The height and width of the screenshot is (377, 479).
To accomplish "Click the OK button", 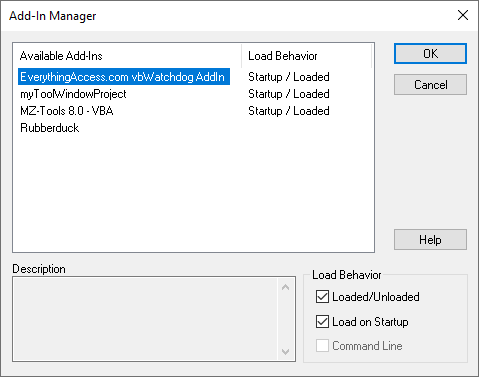I will click(430, 53).
